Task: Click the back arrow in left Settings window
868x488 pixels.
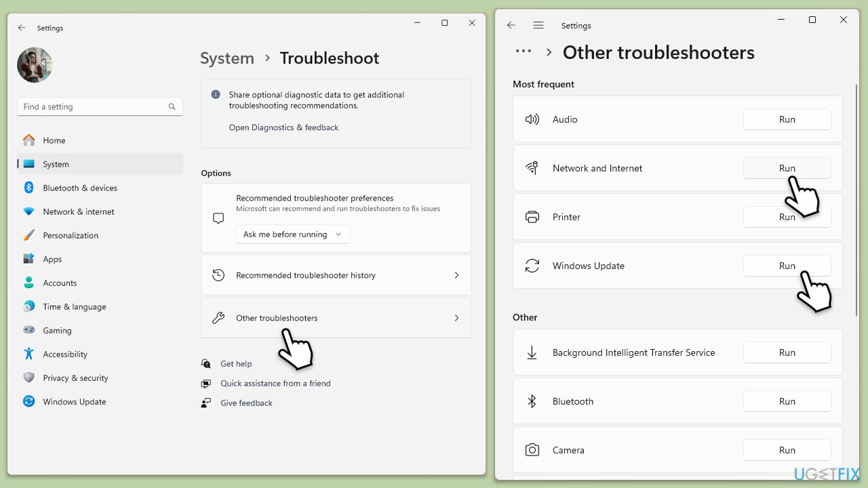Action: (x=22, y=28)
